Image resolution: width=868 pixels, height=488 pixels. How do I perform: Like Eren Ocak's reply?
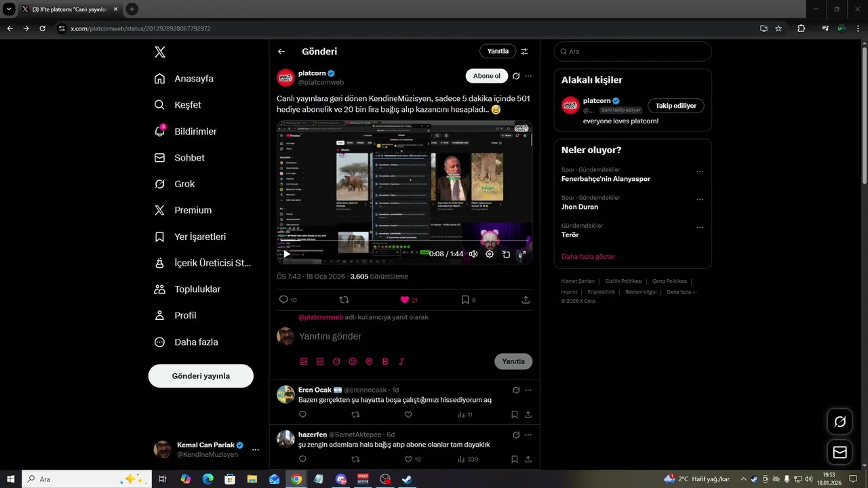pyautogui.click(x=408, y=415)
